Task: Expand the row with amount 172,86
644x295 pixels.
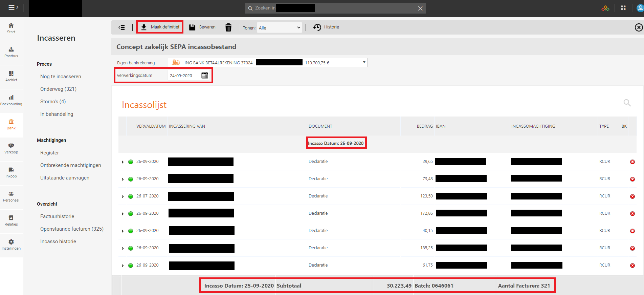Action: coord(123,214)
